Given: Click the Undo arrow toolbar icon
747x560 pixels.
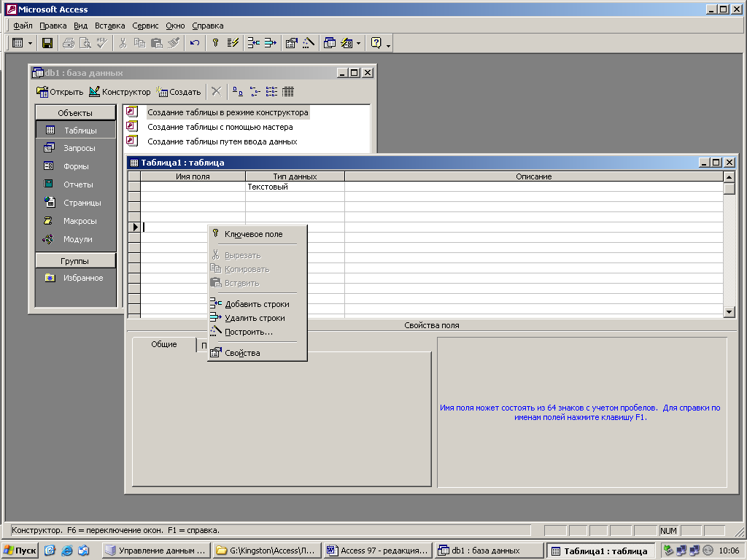Looking at the screenshot, I should click(195, 43).
